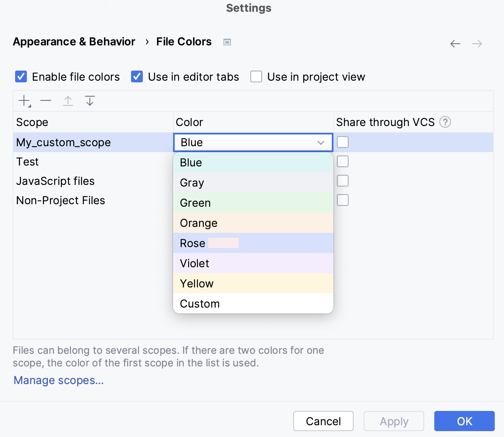504x437 pixels.
Task: Click the add scope plus icon
Action: 24,101
